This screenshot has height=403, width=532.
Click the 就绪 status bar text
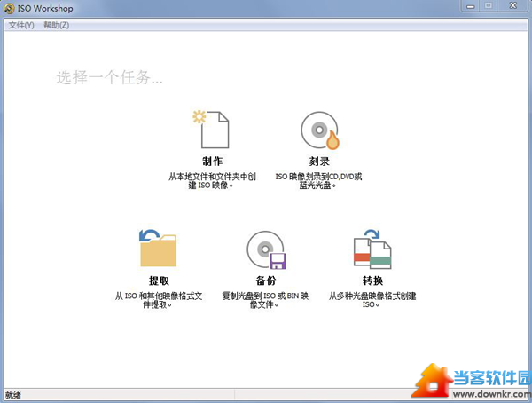[x=13, y=395]
